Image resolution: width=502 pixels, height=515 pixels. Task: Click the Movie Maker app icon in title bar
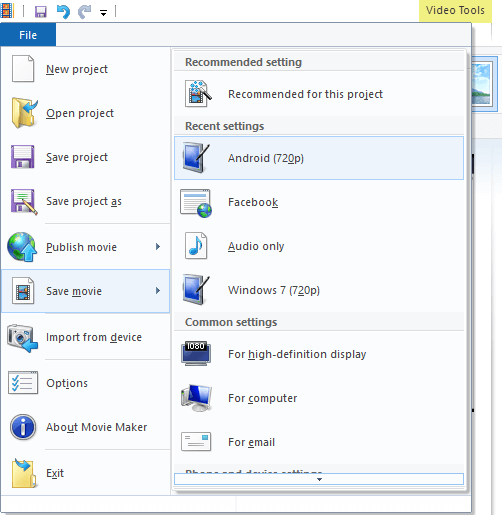(7, 11)
